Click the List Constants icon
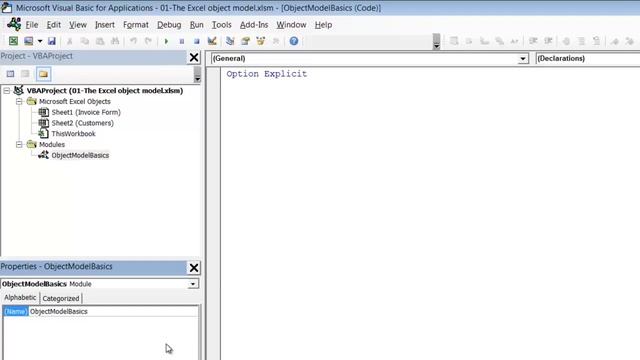This screenshot has height=360, width=640. 469,41
